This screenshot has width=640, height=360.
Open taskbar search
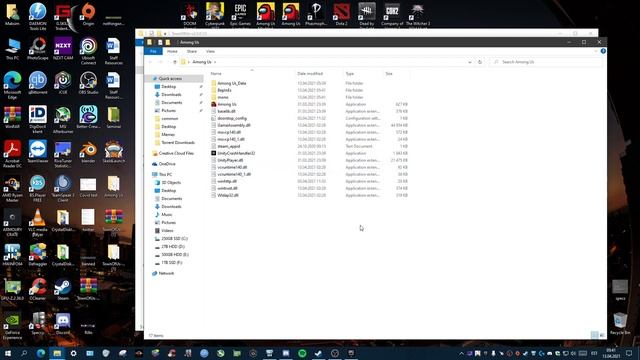coord(24,353)
